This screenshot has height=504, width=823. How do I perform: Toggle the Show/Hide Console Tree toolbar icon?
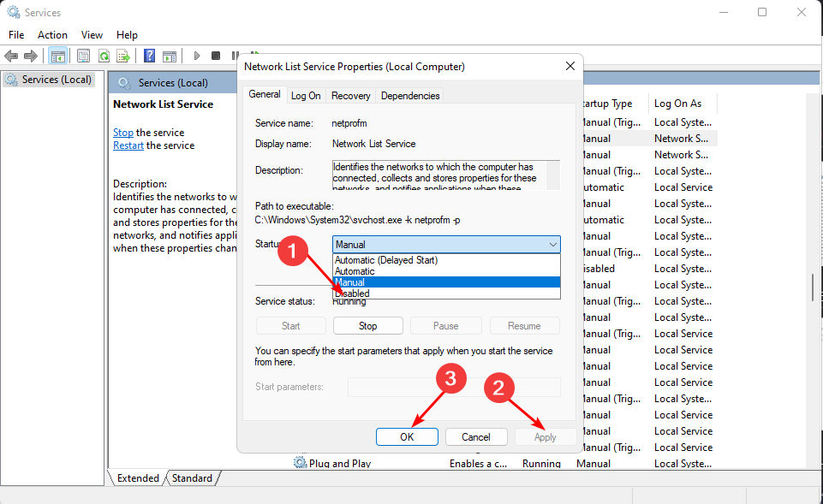click(57, 56)
